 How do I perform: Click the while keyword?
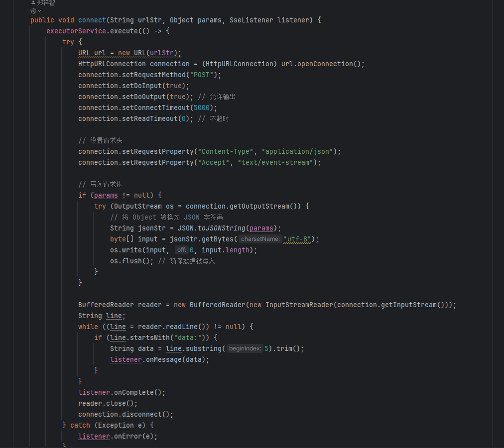(x=88, y=327)
